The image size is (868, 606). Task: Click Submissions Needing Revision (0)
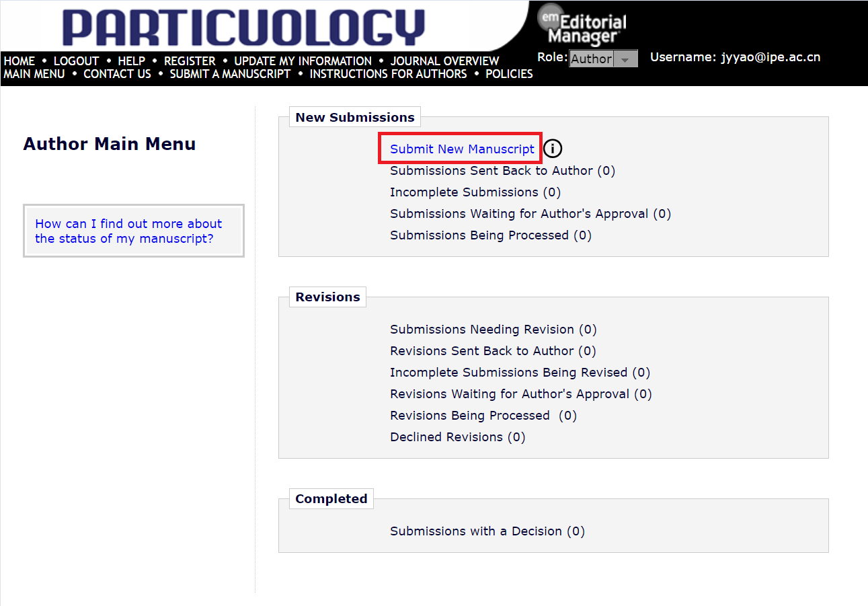pyautogui.click(x=493, y=330)
